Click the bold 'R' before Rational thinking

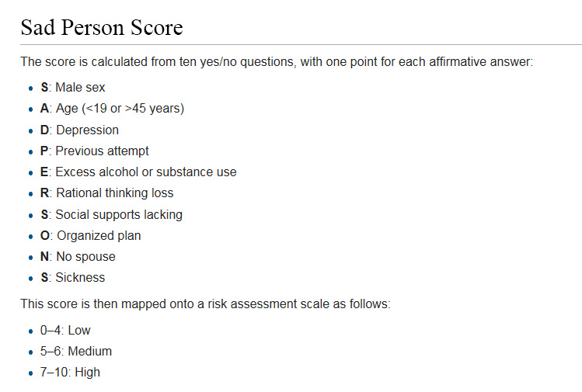click(44, 193)
